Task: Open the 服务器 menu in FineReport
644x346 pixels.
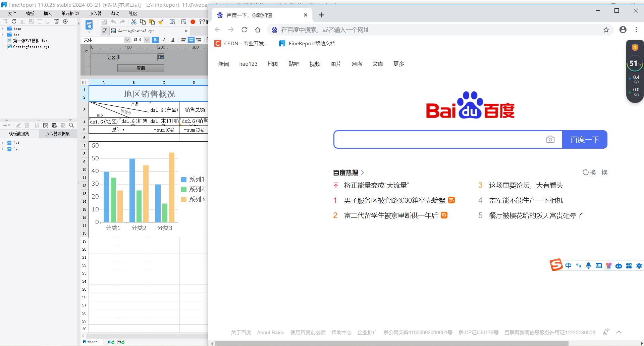Action: tap(96, 13)
